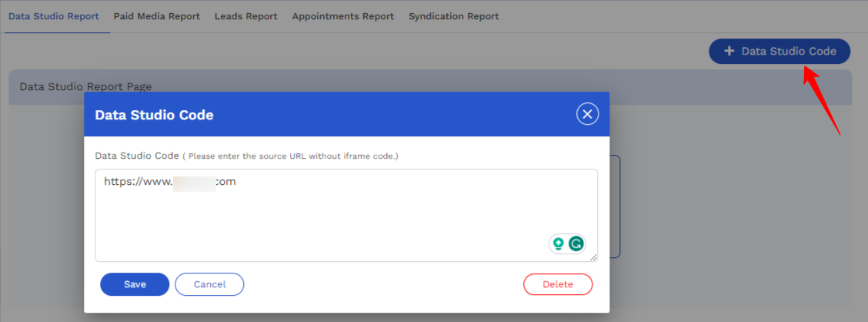
Task: Click inside the Data Studio Code text area
Action: 346,215
